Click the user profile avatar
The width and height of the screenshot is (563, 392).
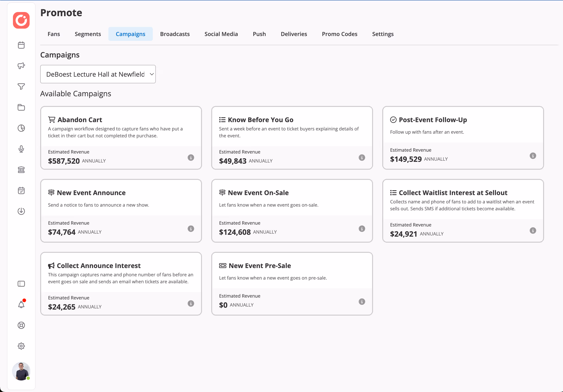(21, 371)
